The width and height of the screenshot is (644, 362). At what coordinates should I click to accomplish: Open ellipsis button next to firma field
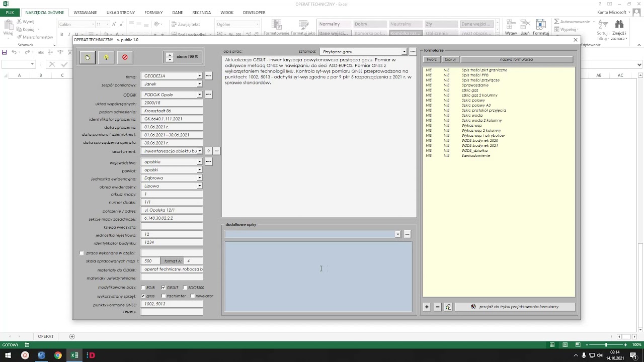tap(208, 76)
